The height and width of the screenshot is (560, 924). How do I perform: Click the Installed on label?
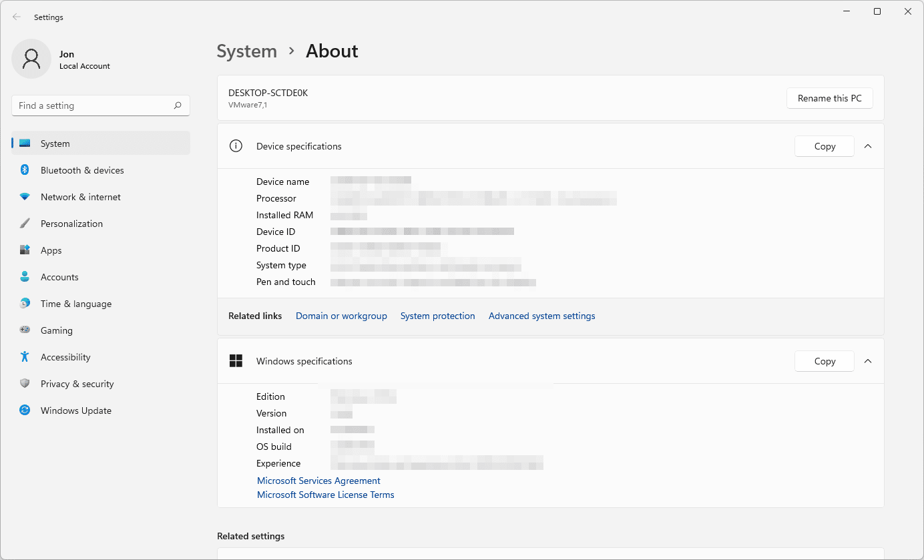(x=280, y=430)
